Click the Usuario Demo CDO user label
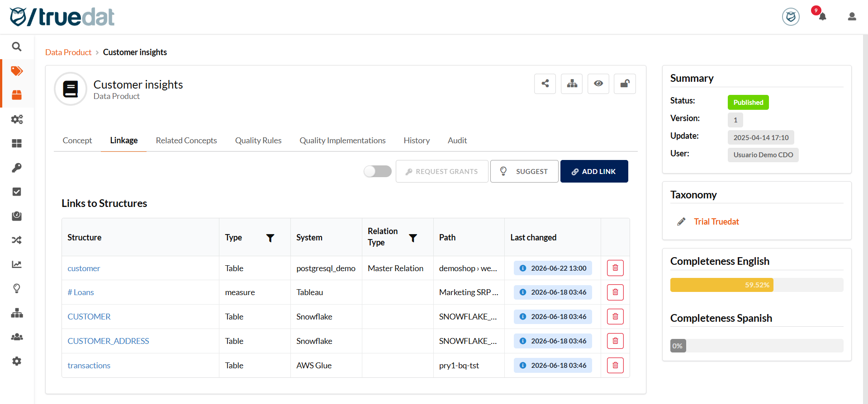 pyautogui.click(x=763, y=155)
